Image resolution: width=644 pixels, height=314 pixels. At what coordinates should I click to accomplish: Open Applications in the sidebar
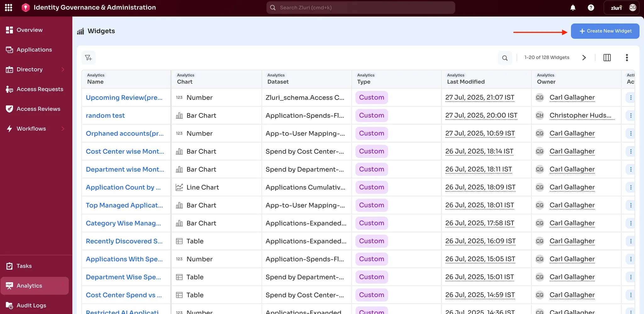coord(35,50)
